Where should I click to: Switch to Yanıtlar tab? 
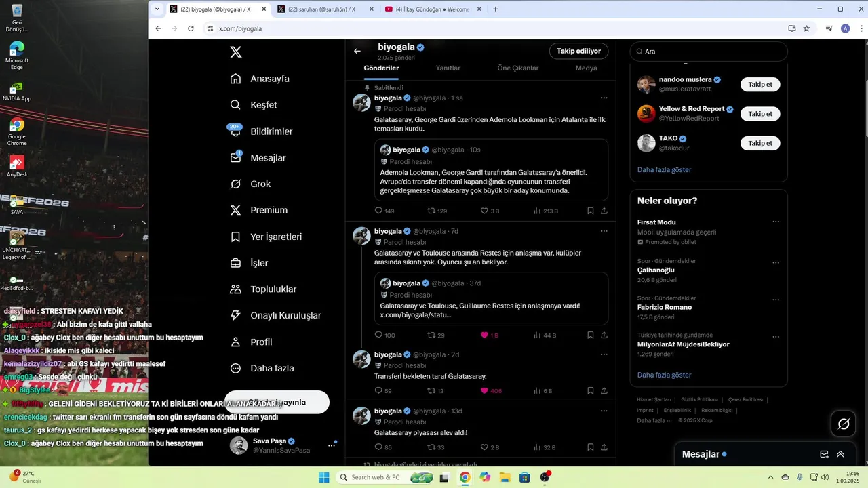tap(448, 68)
